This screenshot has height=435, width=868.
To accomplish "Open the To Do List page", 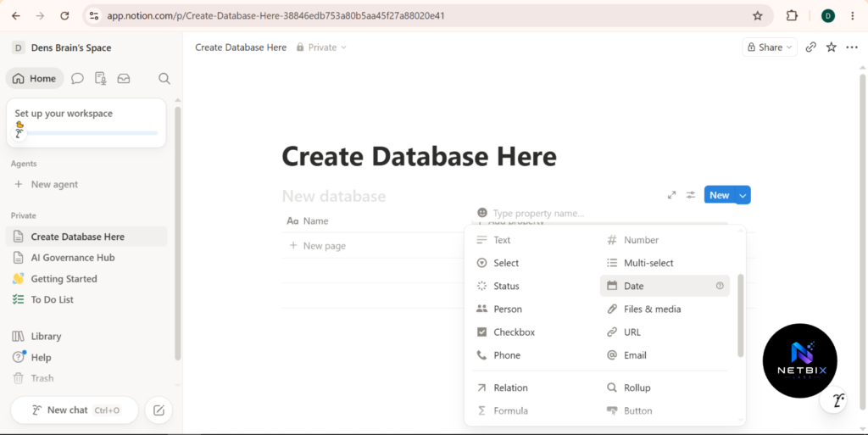I will point(86,299).
